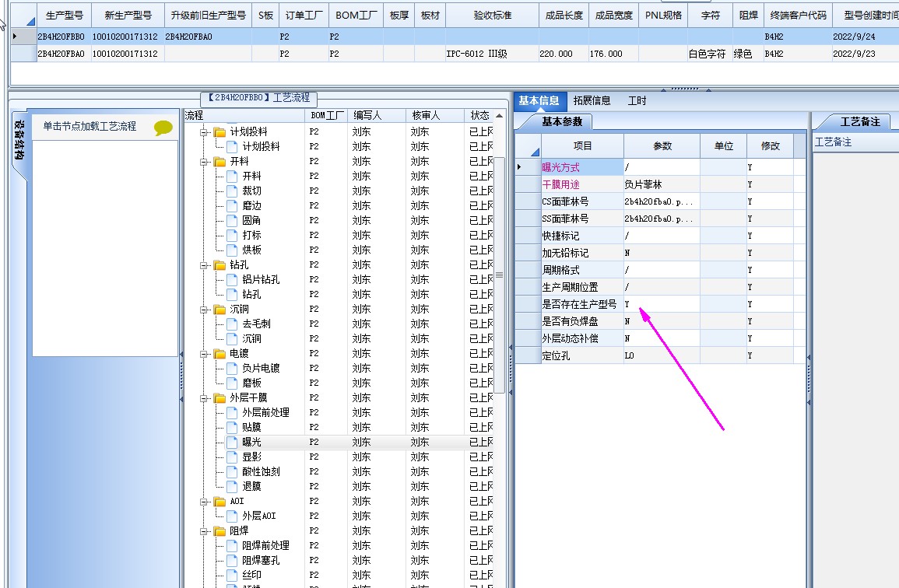Select the 2B4H20FBB0 product row
899x588 pixels.
pos(454,37)
